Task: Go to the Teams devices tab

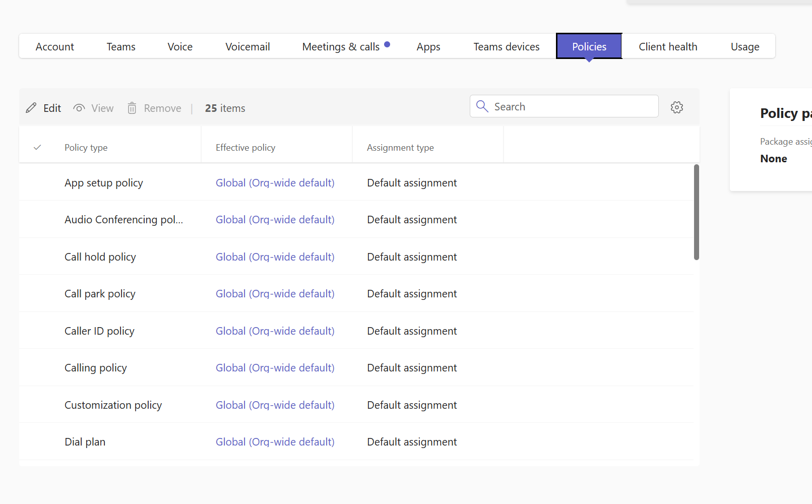Action: point(506,47)
